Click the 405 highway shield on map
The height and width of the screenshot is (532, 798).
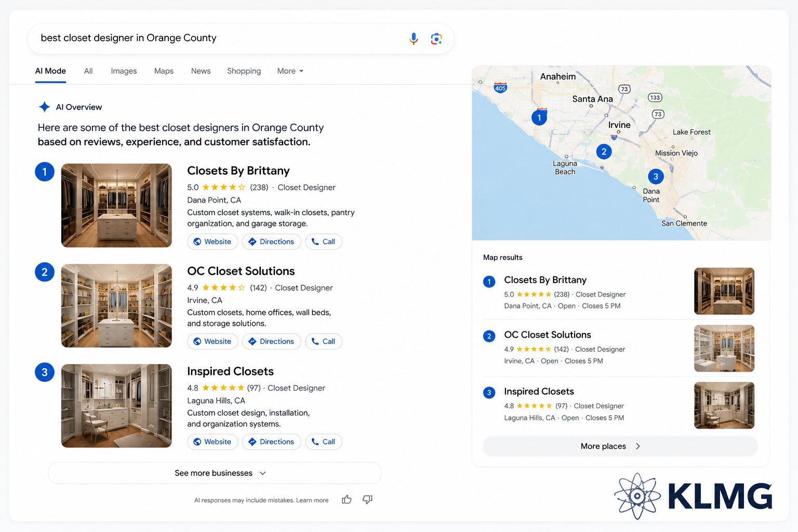[x=500, y=87]
